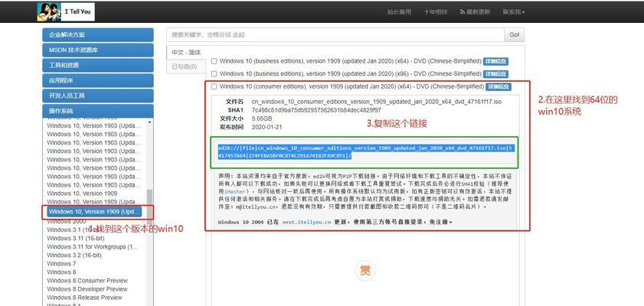Viewport: 644px width, 306px height.
Task: Open the 站长备用 nav link
Action: click(399, 12)
